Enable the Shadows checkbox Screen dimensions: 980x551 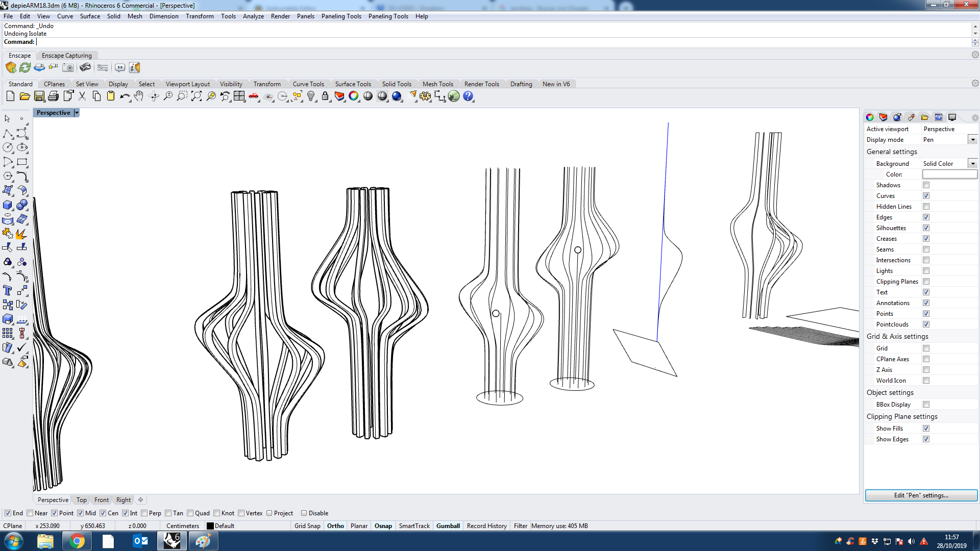click(926, 185)
